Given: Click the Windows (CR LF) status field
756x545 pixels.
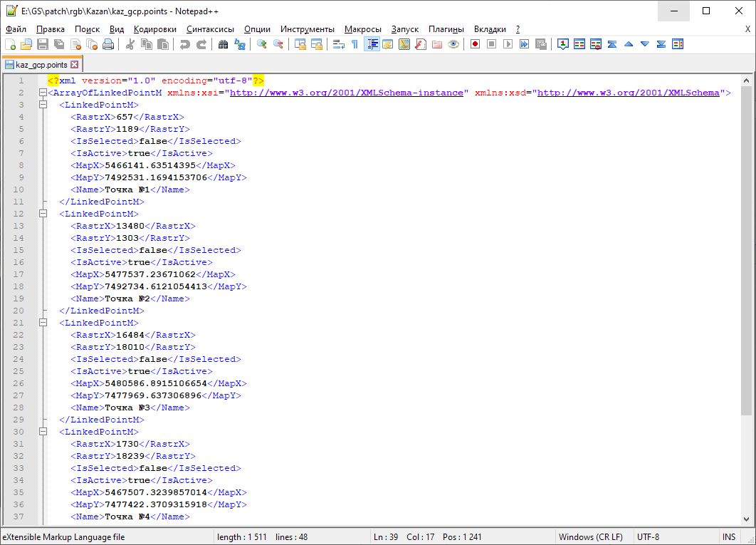Looking at the screenshot, I should click(x=590, y=537).
